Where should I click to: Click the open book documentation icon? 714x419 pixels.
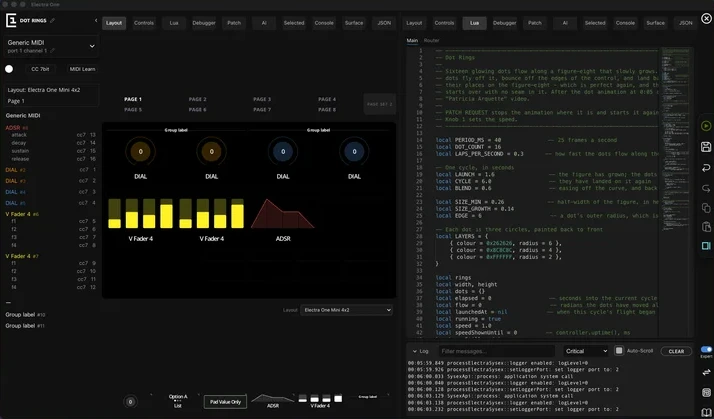click(706, 412)
